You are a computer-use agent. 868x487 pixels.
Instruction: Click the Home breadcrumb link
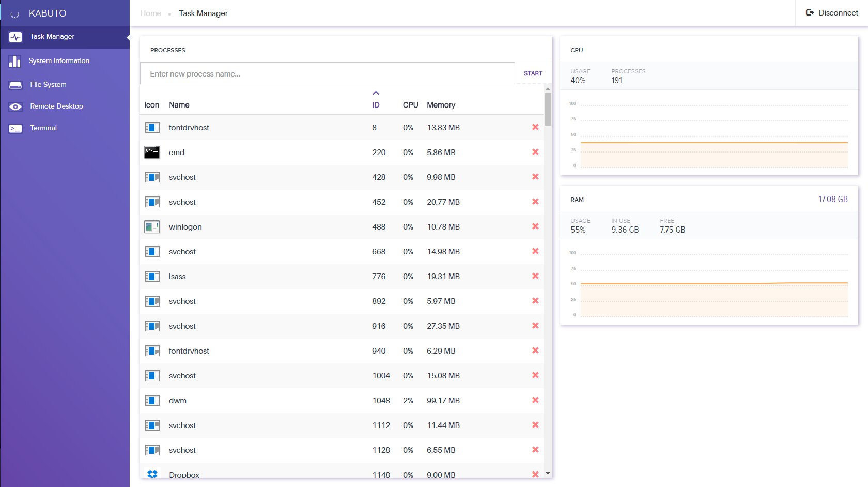pos(150,13)
